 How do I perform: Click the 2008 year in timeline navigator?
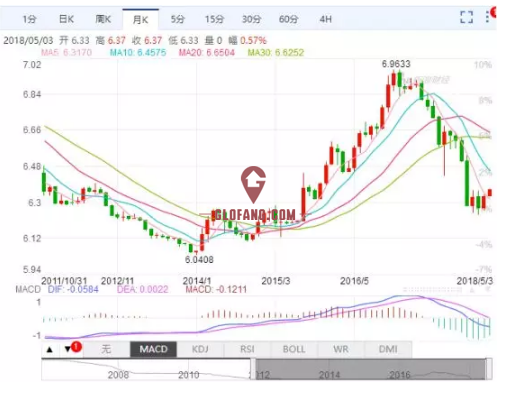(118, 375)
